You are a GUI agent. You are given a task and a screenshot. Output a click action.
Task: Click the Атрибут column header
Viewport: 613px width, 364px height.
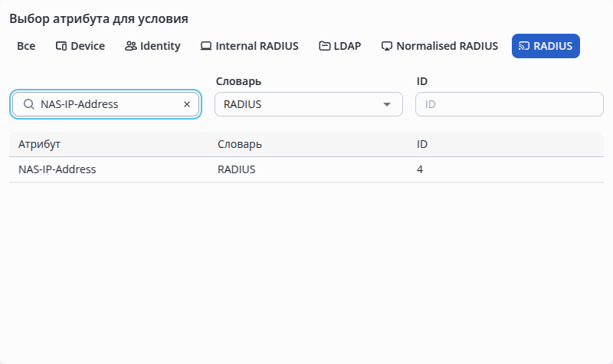point(39,144)
